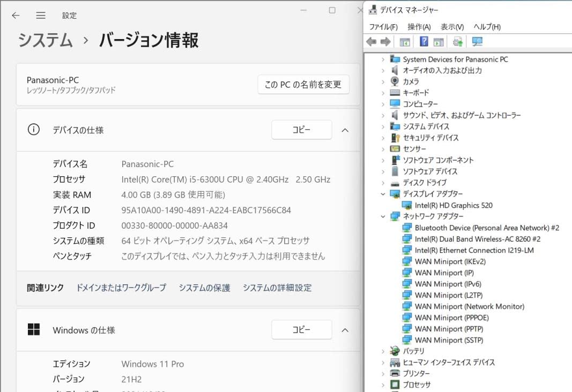572x392 pixels.
Task: Click the Windows logo beside Windows の仕様
Action: 34,329
